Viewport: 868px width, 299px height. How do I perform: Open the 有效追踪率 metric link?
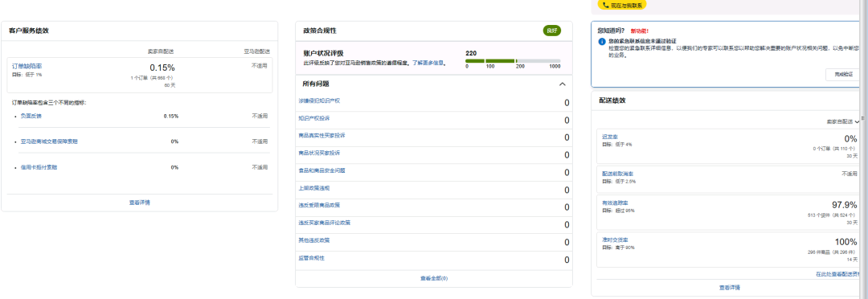(615, 203)
